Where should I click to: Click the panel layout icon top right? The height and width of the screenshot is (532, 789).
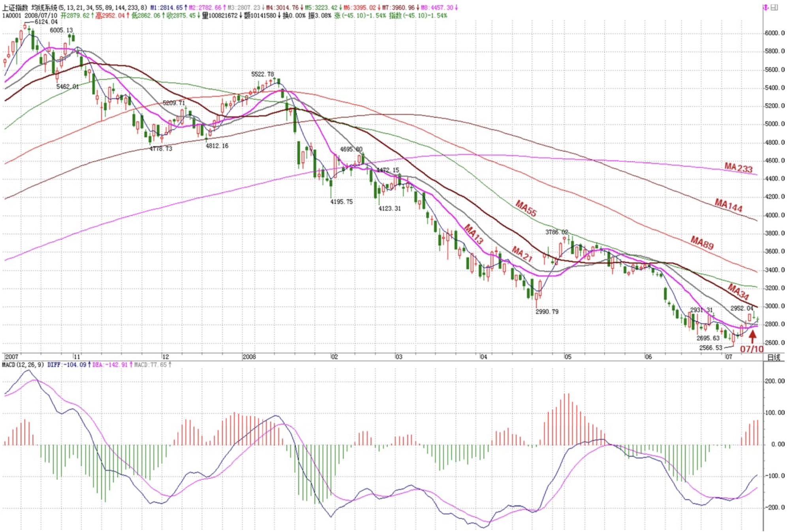774,7
